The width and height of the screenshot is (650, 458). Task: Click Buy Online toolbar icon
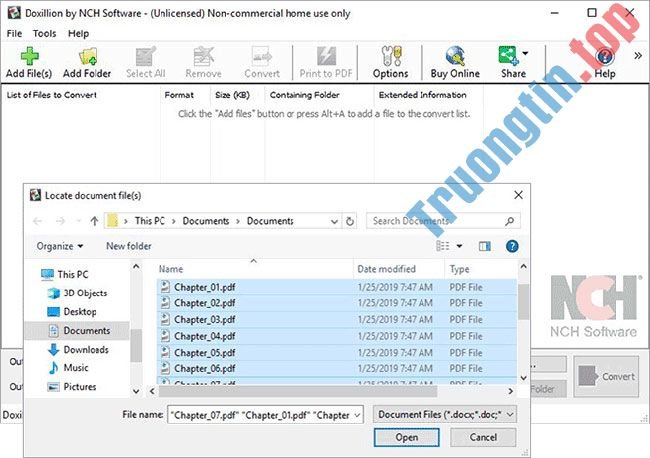[455, 62]
